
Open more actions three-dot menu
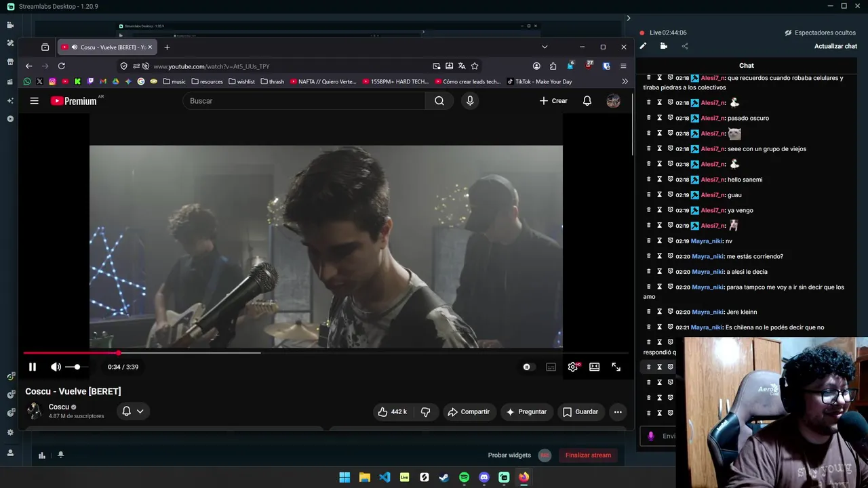(618, 411)
